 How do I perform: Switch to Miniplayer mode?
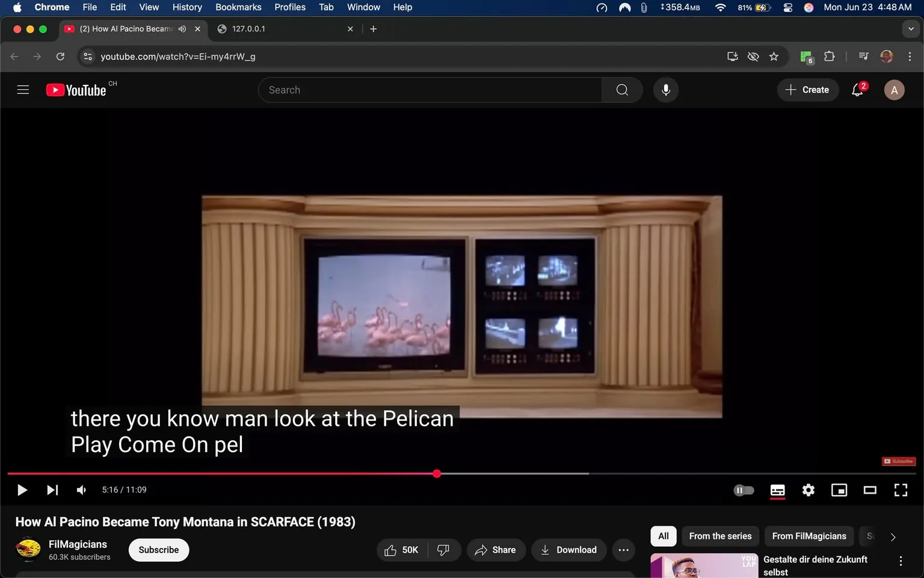pos(839,490)
